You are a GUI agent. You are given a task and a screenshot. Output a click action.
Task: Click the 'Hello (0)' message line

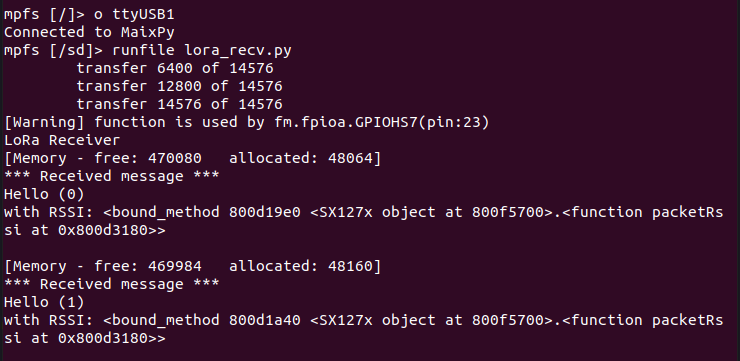[44, 194]
